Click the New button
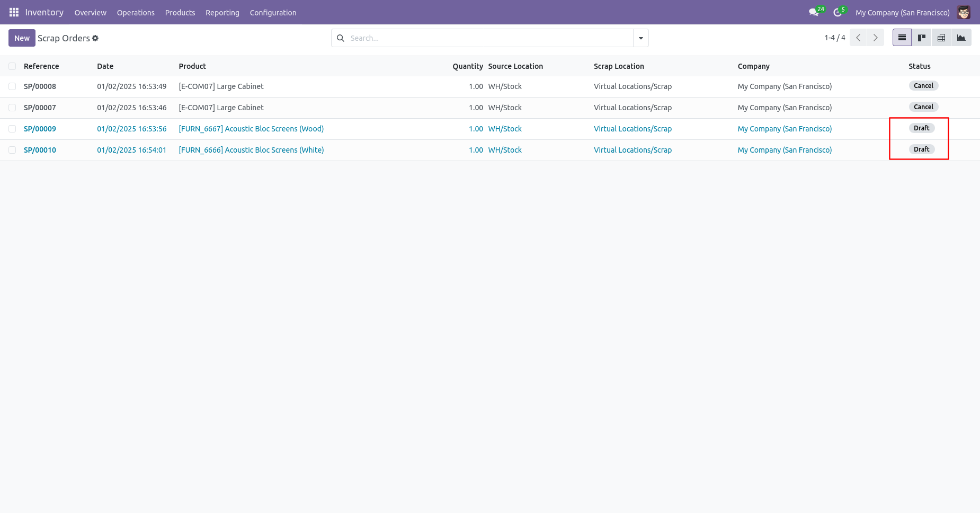 point(22,38)
